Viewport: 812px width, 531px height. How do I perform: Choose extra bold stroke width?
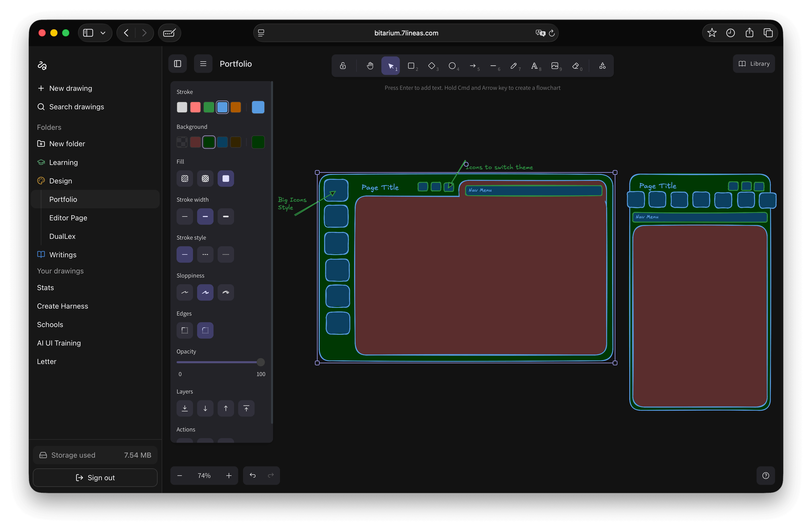click(226, 217)
